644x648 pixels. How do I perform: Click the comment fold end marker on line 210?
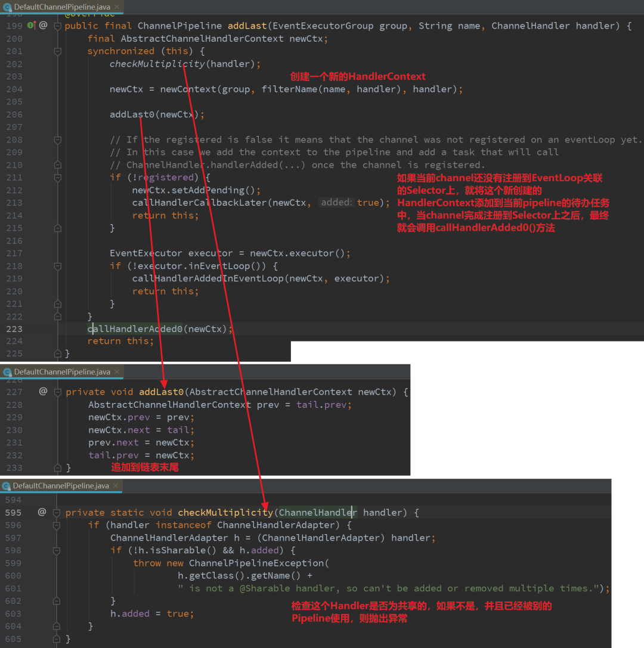click(x=58, y=165)
